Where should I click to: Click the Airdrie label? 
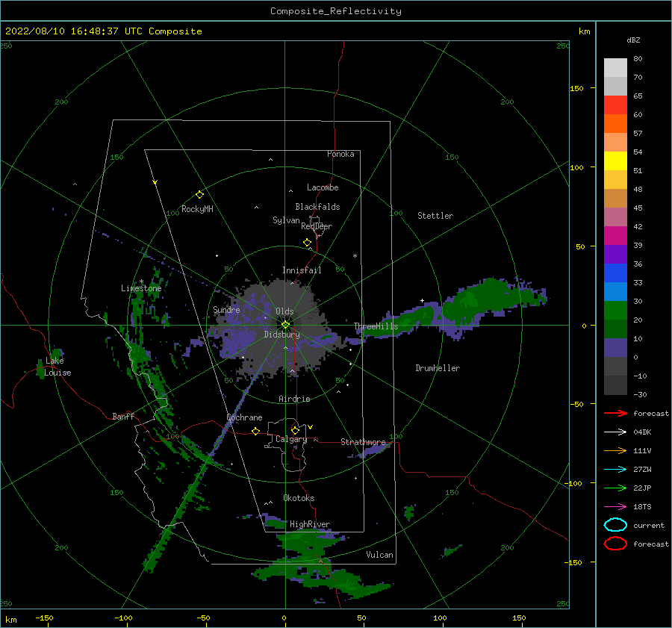pos(294,399)
